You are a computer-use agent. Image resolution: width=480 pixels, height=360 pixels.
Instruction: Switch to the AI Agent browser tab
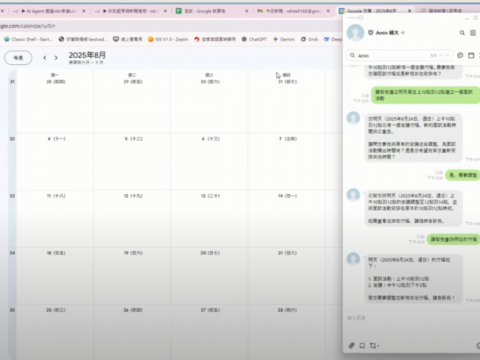(48, 11)
